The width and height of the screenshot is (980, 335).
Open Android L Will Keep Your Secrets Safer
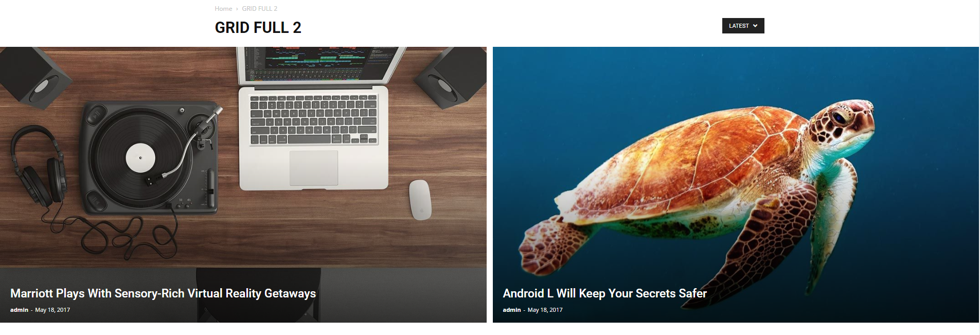pos(604,293)
